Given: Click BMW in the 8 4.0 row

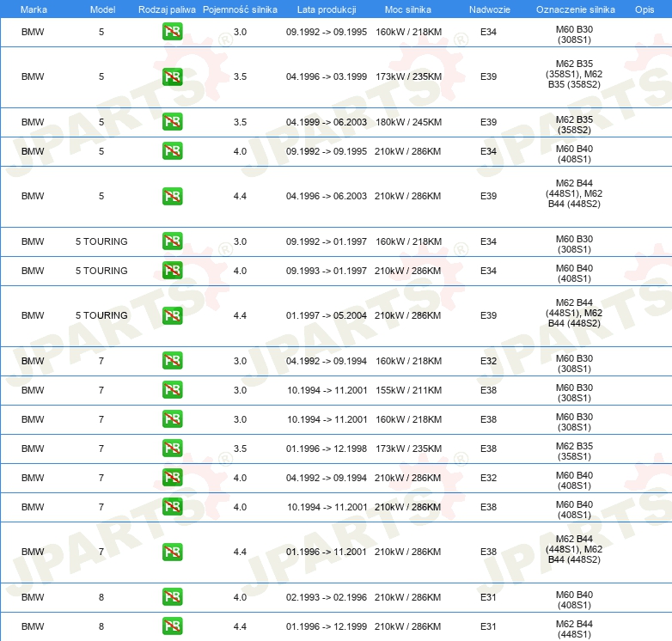Looking at the screenshot, I should (33, 597).
